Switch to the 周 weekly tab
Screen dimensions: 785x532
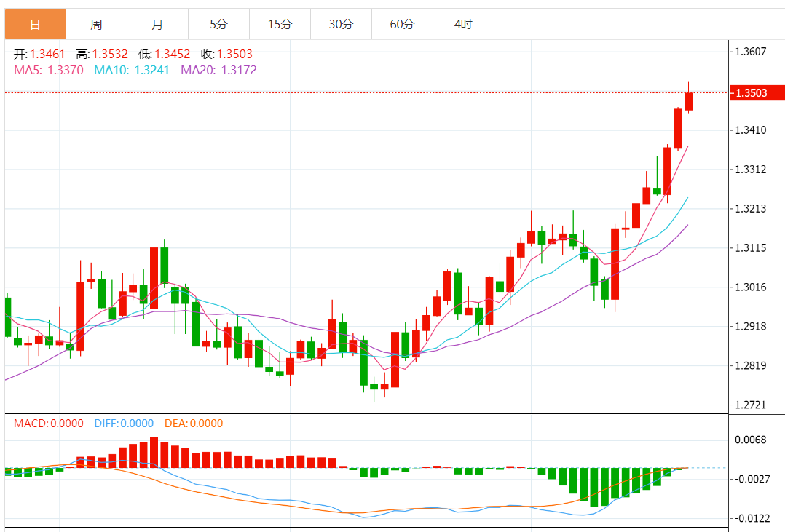point(96,24)
